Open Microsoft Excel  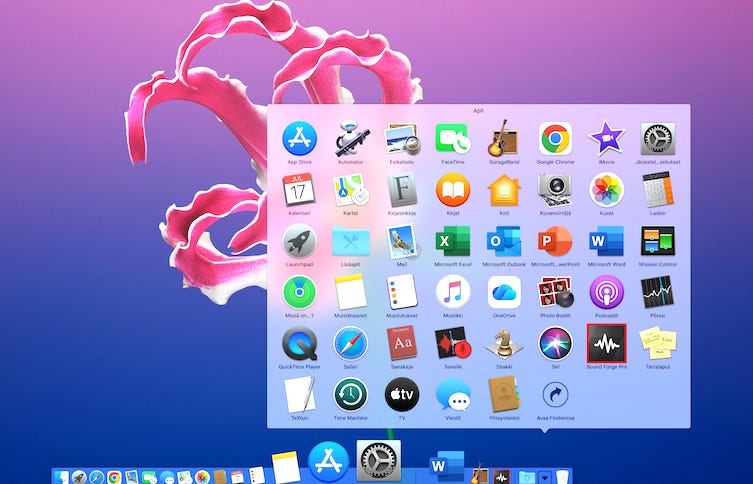coord(453,241)
